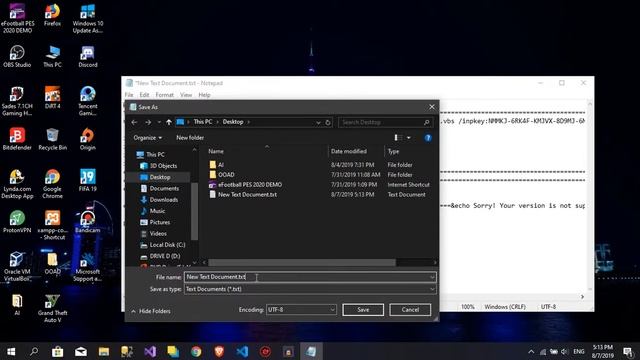Select the AI folder in file list
Screen dimensions: 640x360
[x=221, y=165]
